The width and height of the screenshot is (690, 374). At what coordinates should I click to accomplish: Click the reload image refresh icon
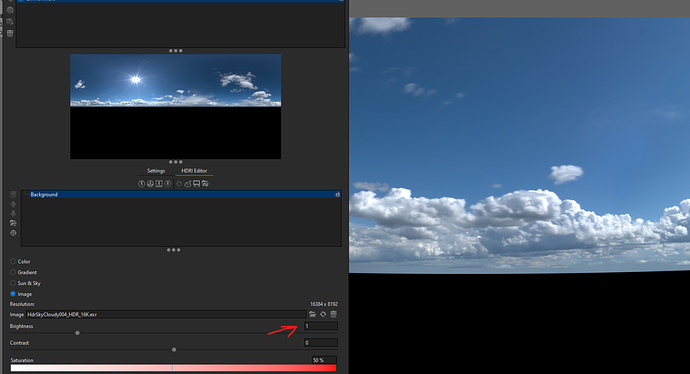323,314
